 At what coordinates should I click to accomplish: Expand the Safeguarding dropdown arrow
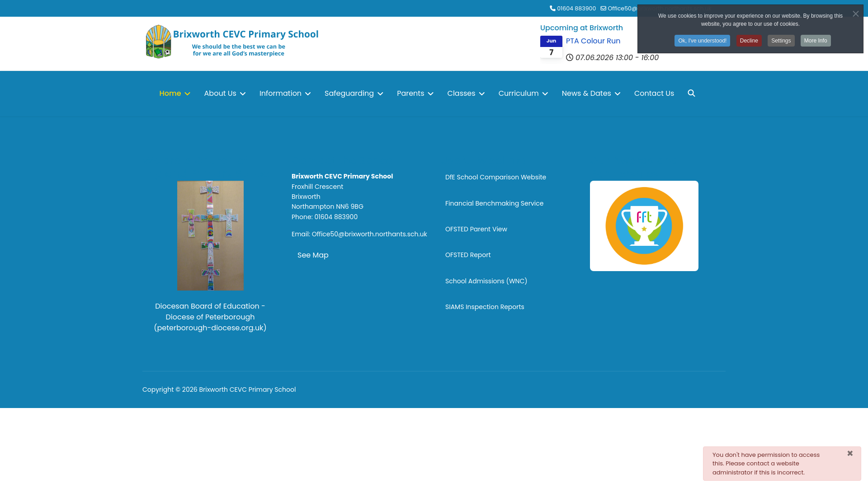point(380,94)
